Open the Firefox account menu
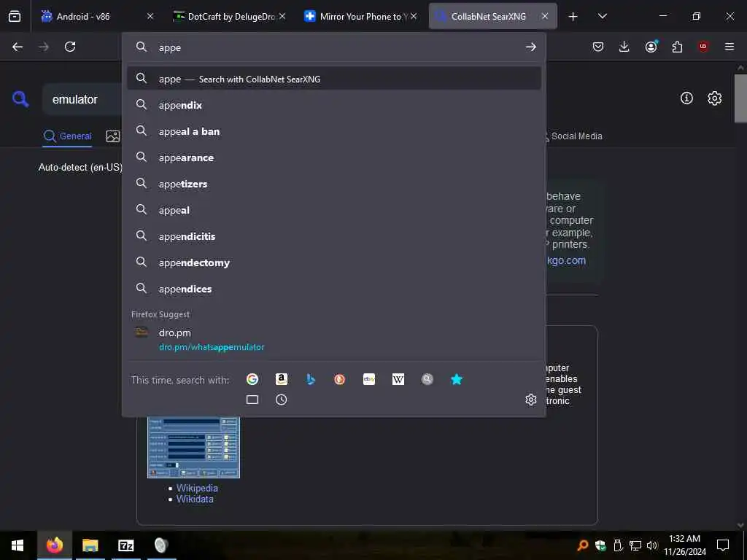 click(x=651, y=46)
